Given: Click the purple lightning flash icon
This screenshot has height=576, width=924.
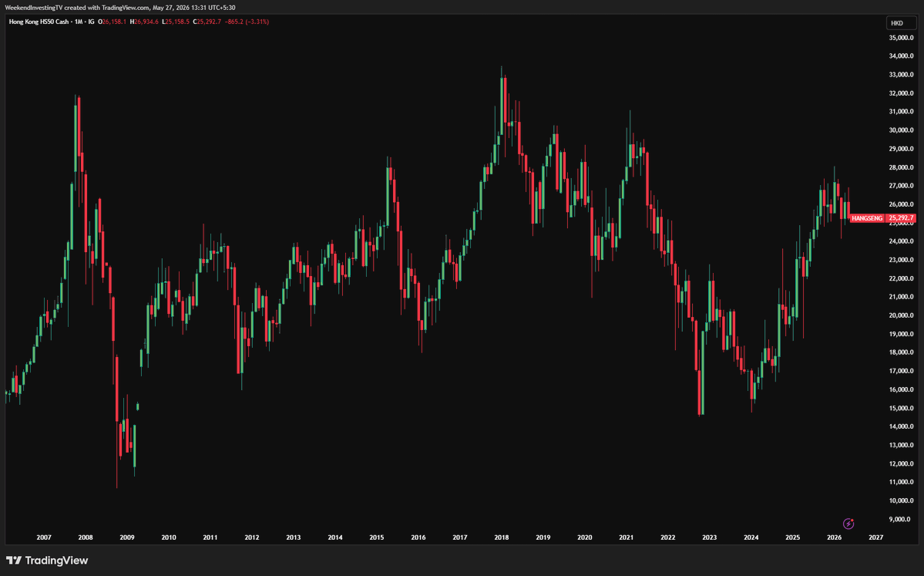Looking at the screenshot, I should point(848,524).
